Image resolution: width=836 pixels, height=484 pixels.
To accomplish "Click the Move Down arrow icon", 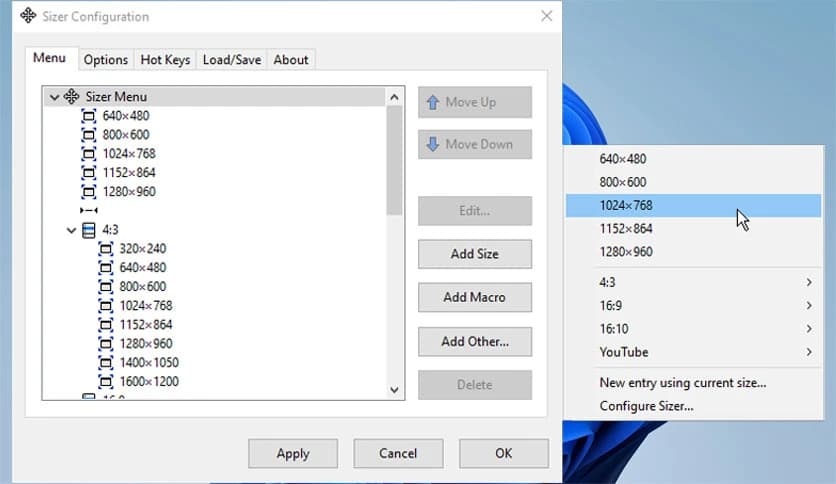I will [433, 144].
